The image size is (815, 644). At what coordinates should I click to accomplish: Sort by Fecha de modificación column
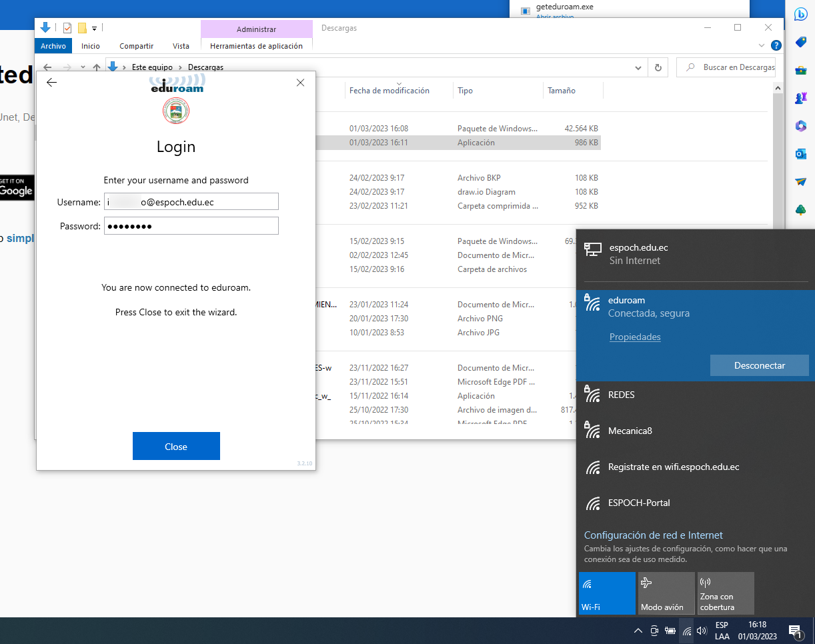[x=389, y=91]
